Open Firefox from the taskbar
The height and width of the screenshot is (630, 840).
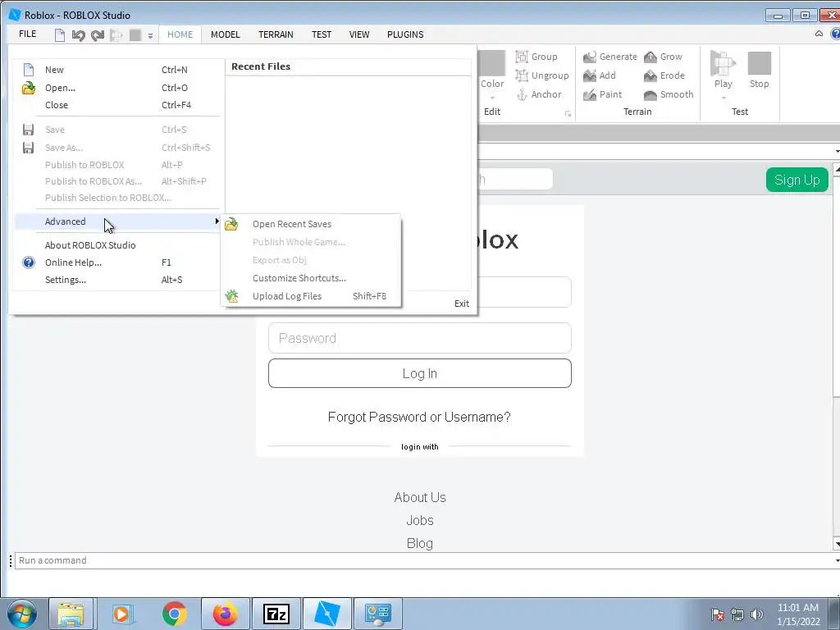[225, 614]
